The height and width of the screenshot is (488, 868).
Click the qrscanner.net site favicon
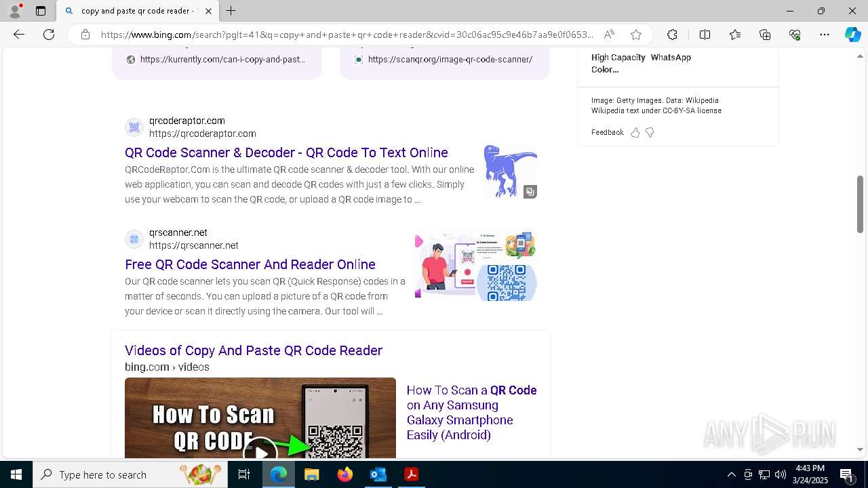click(x=134, y=239)
